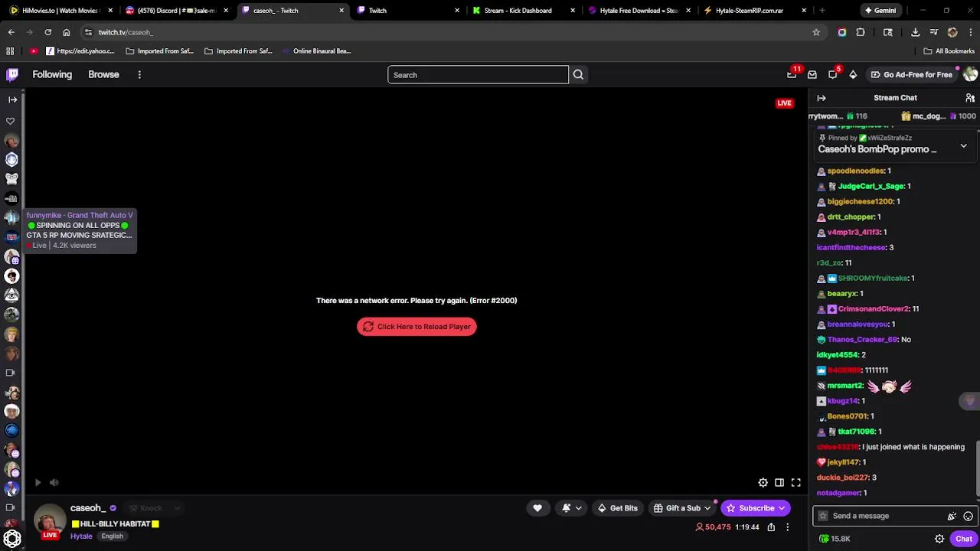Open the chat community users list icon
The height and width of the screenshot is (551, 980).
click(x=970, y=98)
